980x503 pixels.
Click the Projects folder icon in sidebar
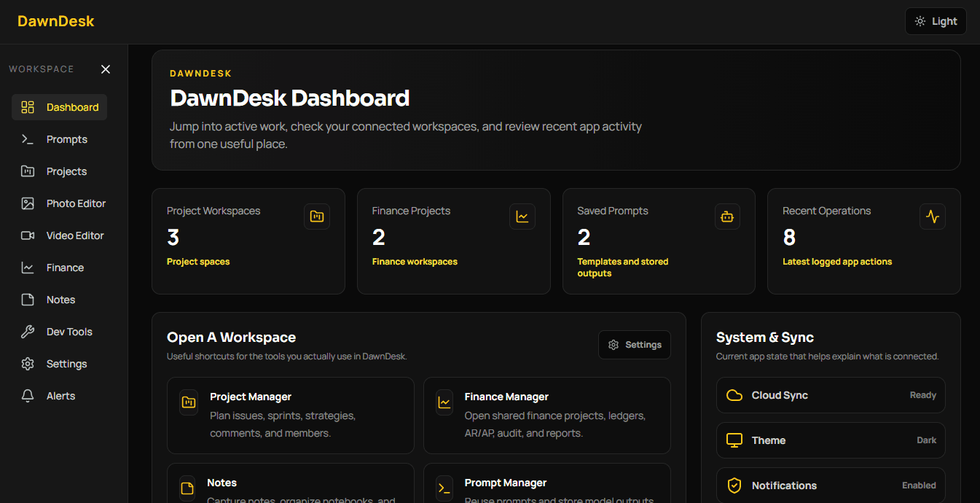tap(28, 171)
